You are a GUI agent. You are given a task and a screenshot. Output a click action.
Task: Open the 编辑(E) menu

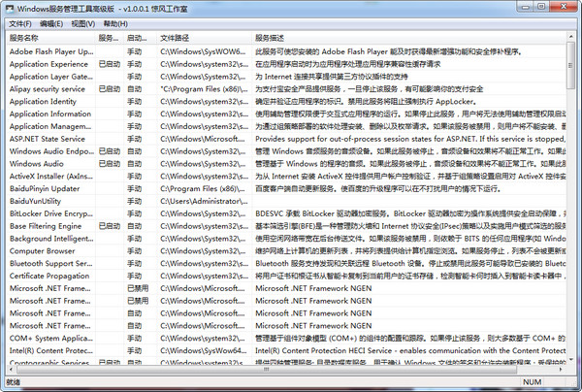coord(51,24)
